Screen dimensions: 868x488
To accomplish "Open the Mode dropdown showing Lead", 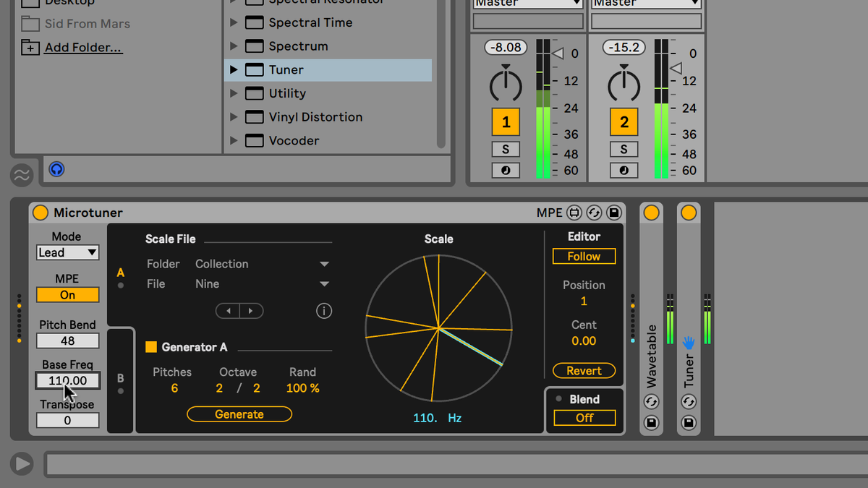I will [x=67, y=252].
